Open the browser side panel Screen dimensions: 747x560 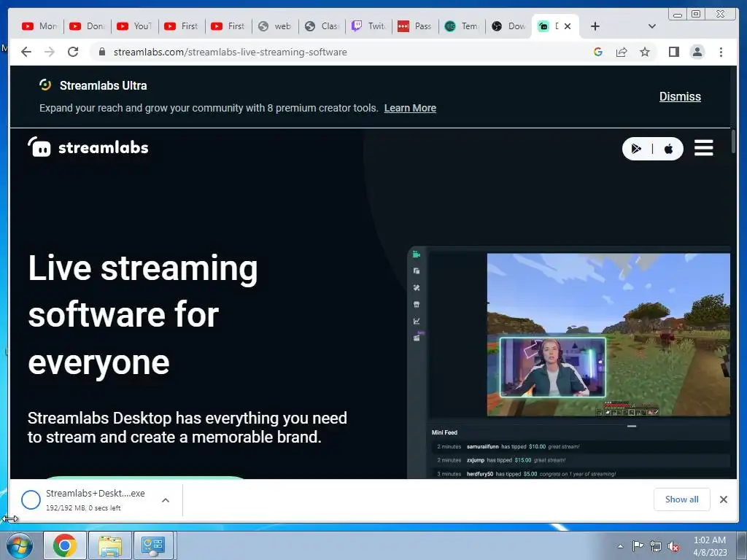pyautogui.click(x=673, y=52)
